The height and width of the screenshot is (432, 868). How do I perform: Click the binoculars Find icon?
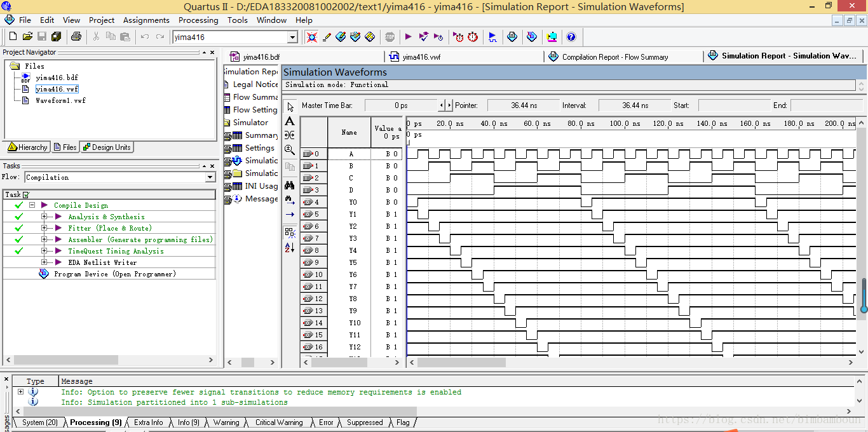290,185
